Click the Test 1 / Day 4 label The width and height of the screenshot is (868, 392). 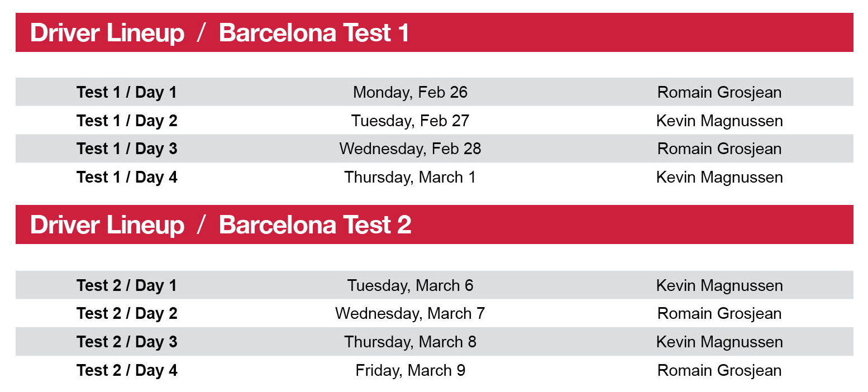coord(127,177)
